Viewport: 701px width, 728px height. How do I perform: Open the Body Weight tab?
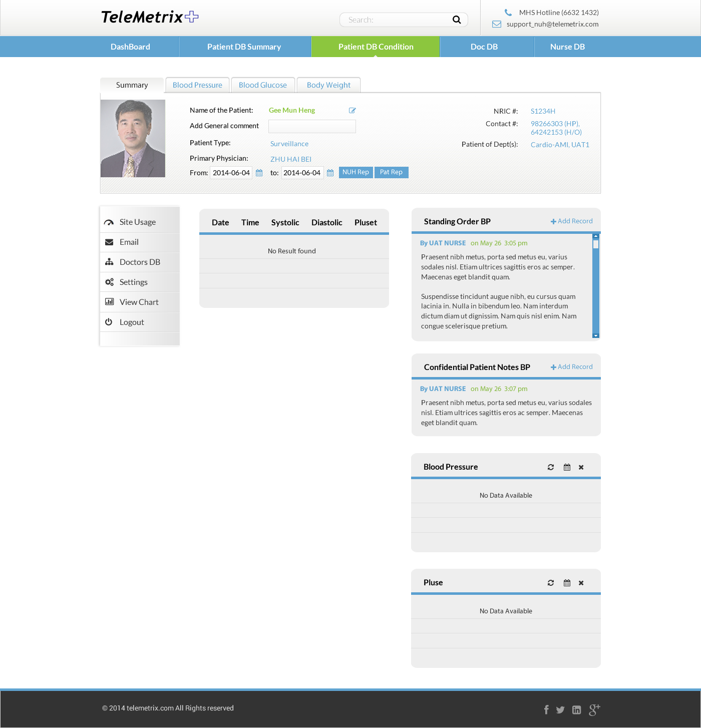[328, 85]
